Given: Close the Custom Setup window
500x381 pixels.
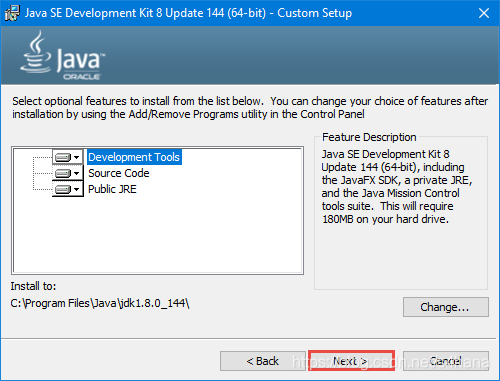Looking at the screenshot, I should point(484,13).
